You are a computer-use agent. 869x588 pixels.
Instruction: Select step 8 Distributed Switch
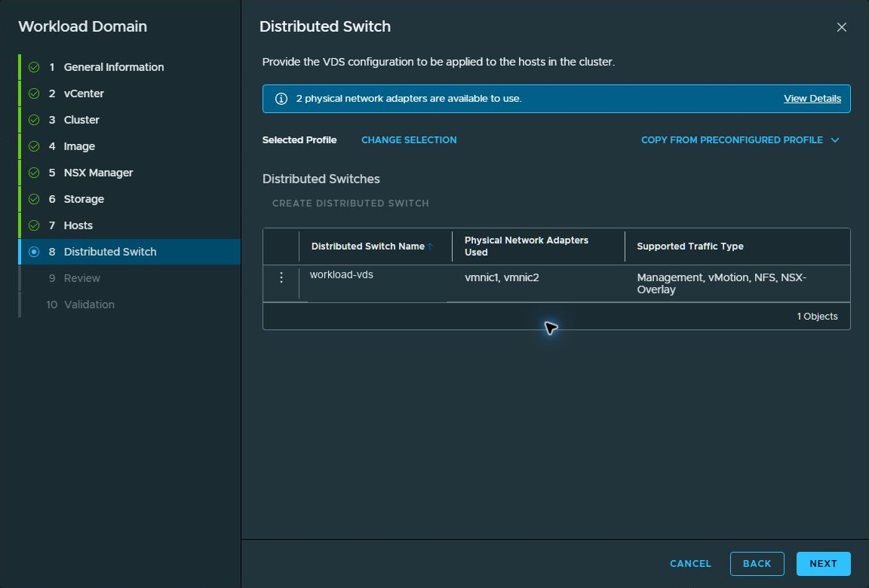[x=131, y=252]
